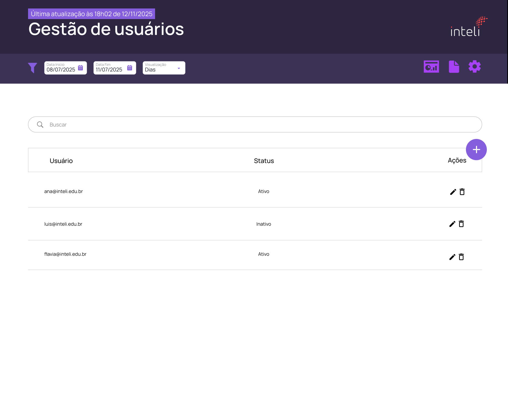Open the settings gear
Image resolution: width=508 pixels, height=420 pixels.
tap(475, 66)
